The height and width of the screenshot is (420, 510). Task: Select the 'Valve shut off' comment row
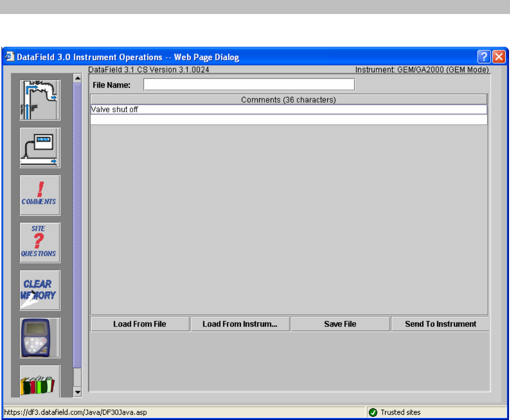289,109
